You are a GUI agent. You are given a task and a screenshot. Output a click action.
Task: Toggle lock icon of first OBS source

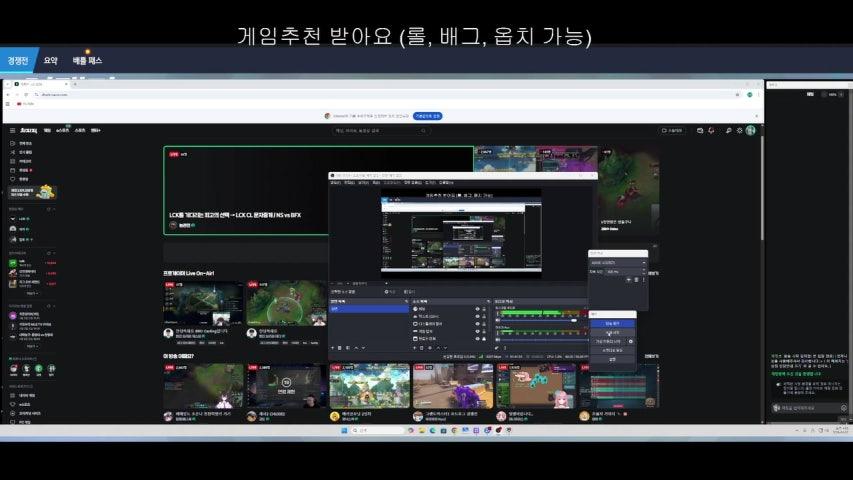tap(484, 309)
